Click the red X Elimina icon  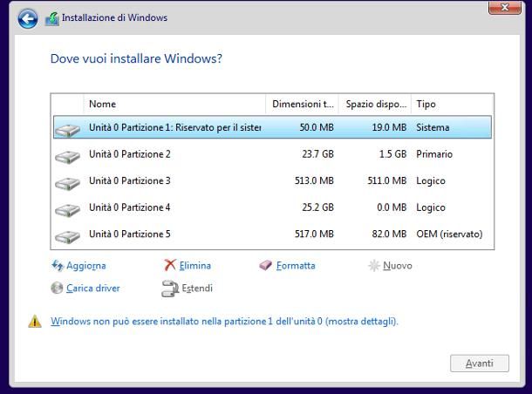pos(170,266)
